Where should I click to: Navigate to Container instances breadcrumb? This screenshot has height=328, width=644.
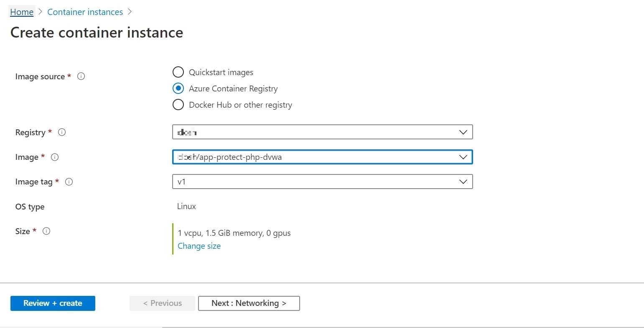pyautogui.click(x=85, y=12)
